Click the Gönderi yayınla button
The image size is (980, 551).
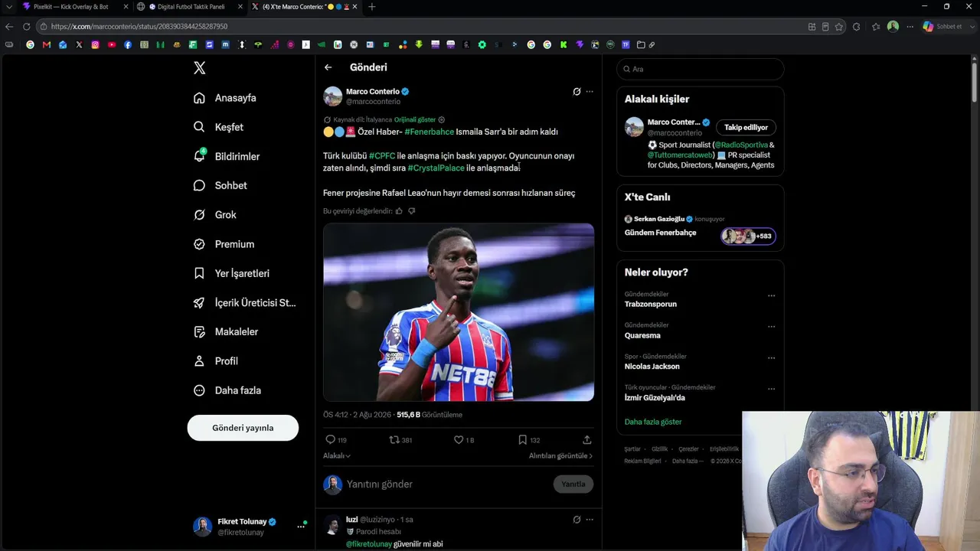coord(243,428)
